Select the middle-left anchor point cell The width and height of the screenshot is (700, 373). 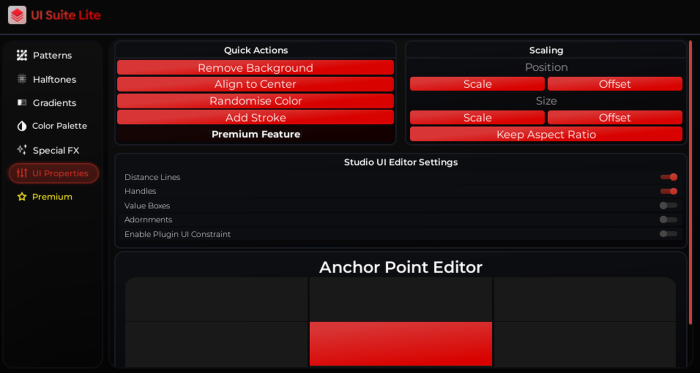click(x=216, y=344)
